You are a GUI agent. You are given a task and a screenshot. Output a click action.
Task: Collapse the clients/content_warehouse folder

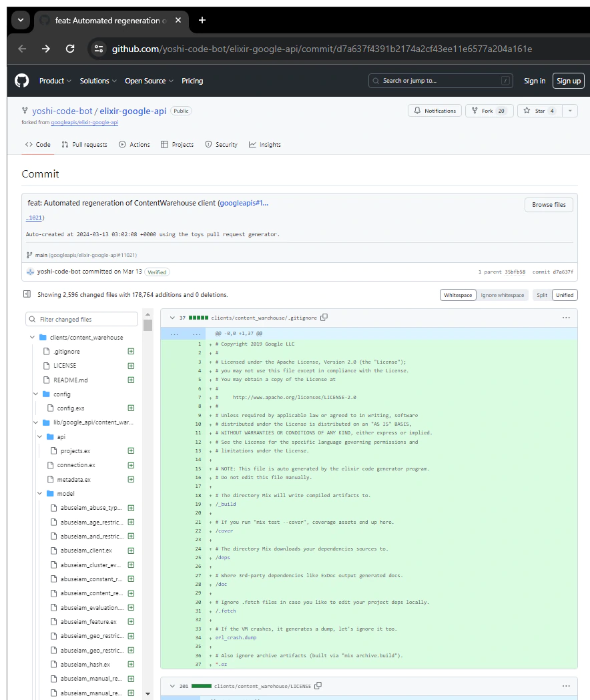(32, 337)
